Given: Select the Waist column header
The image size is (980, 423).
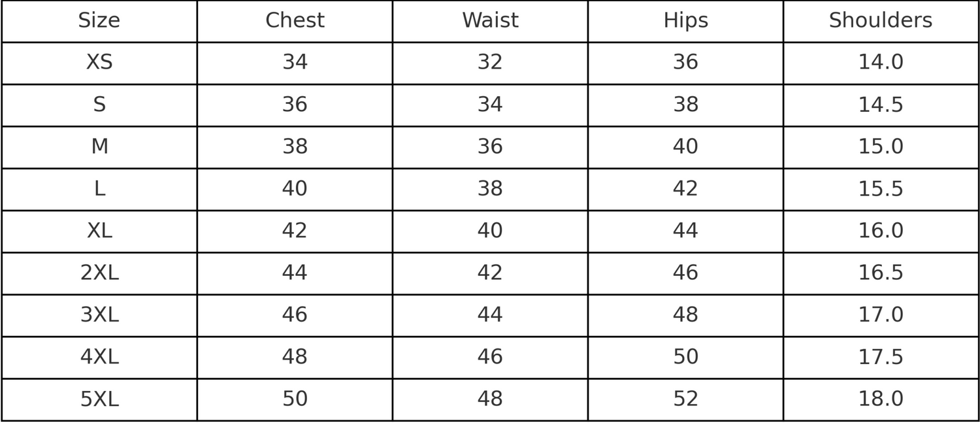Looking at the screenshot, I should tap(490, 21).
